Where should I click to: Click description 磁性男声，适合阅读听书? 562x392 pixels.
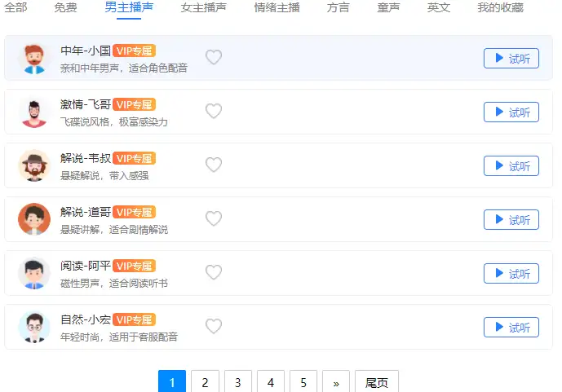point(114,283)
